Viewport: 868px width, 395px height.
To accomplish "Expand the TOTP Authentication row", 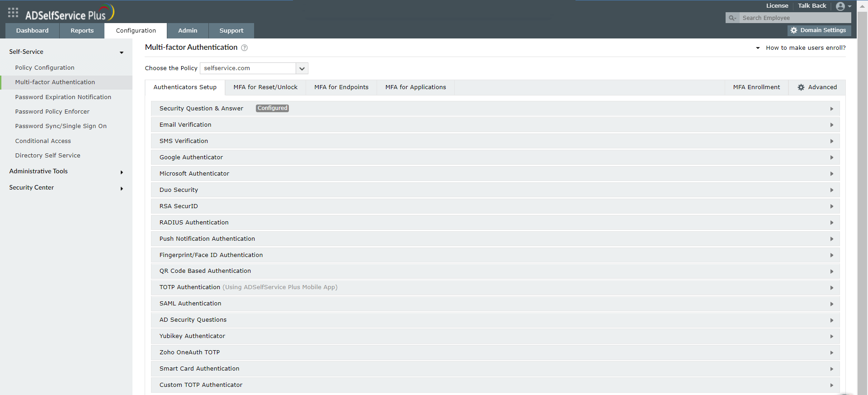I will click(x=495, y=287).
